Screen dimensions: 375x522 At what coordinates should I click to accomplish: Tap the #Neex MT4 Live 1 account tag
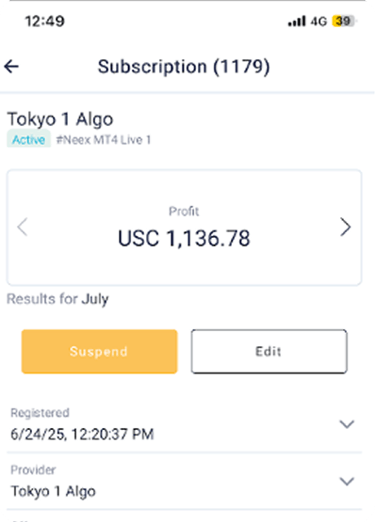[x=103, y=140]
